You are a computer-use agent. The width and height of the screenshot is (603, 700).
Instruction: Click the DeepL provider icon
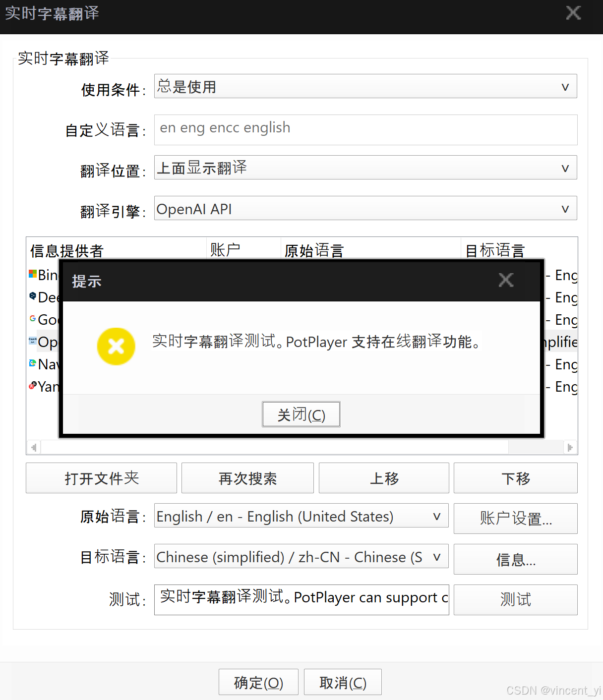33,296
